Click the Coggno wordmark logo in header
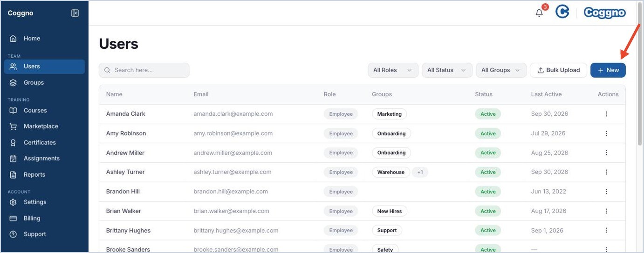 point(604,13)
